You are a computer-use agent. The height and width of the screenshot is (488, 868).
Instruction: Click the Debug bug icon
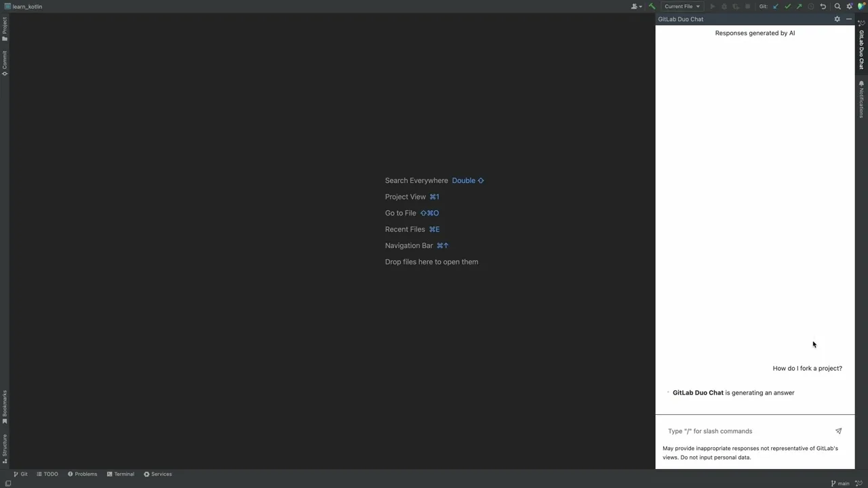click(724, 6)
